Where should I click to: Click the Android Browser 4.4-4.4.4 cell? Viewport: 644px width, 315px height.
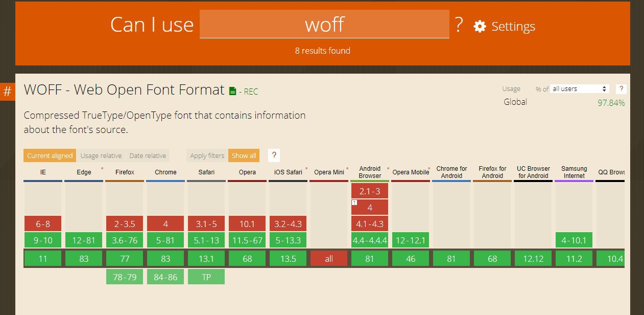point(370,240)
